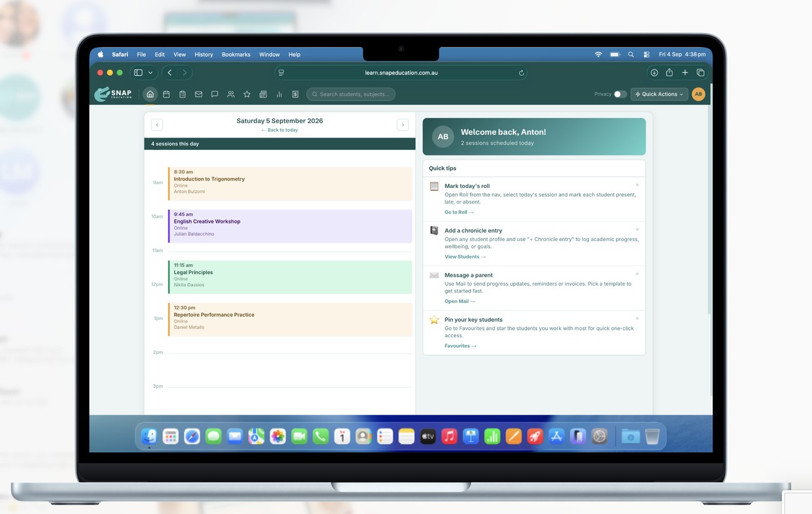This screenshot has height=514, width=812.
Task: Open the Window menu
Action: click(x=269, y=54)
